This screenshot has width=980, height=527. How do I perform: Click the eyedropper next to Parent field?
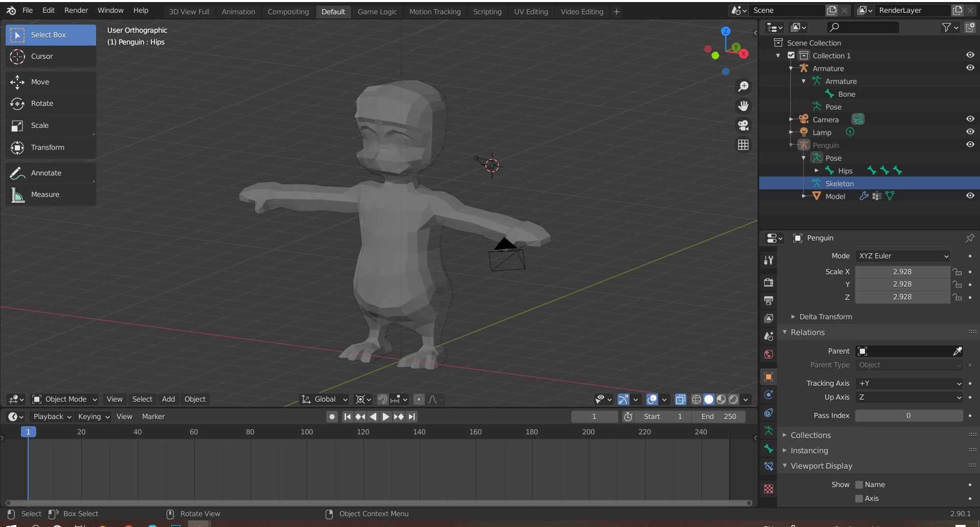coord(958,351)
